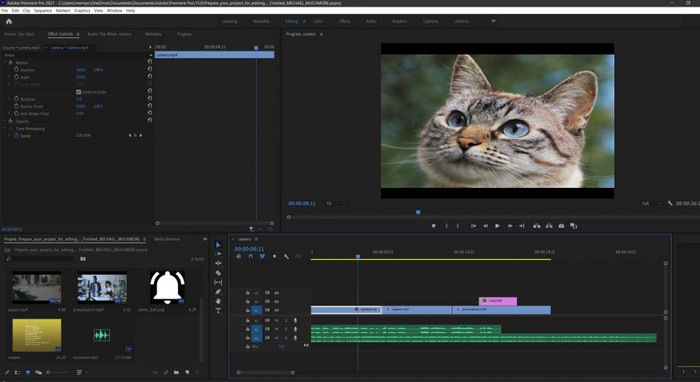Hide the V1 track output with its eye icon

[276, 310]
